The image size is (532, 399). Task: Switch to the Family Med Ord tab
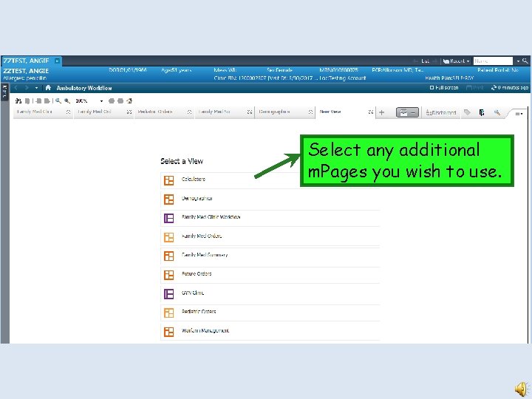point(103,112)
